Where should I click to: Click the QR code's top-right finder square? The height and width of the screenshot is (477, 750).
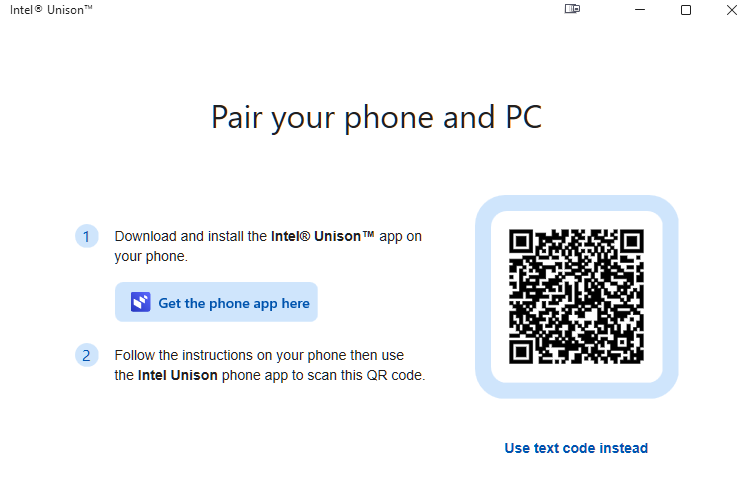pos(632,241)
